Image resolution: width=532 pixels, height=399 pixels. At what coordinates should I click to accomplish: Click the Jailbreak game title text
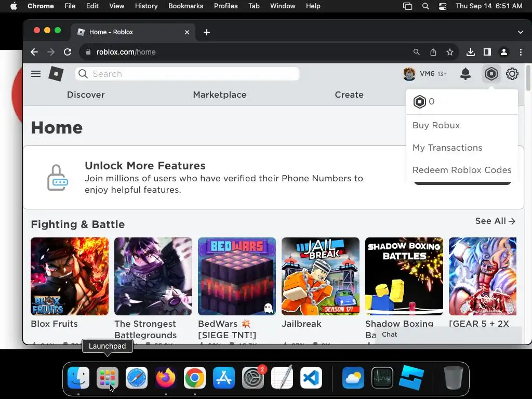click(301, 324)
